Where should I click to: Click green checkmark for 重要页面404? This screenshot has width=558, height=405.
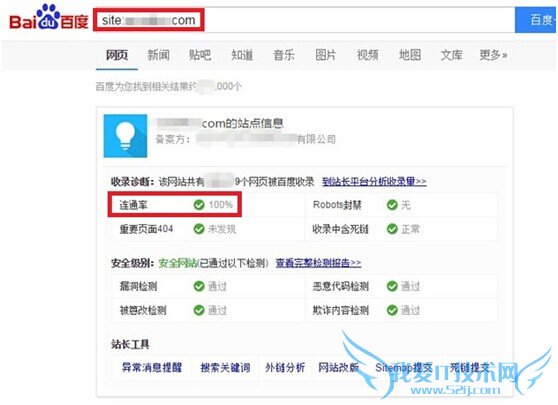click(x=199, y=229)
